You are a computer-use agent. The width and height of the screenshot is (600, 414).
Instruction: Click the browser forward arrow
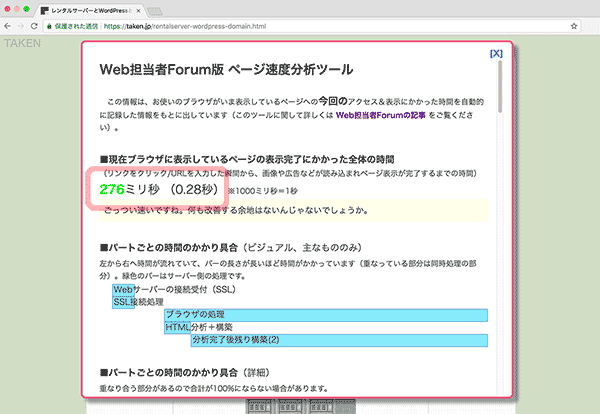pyautogui.click(x=21, y=26)
